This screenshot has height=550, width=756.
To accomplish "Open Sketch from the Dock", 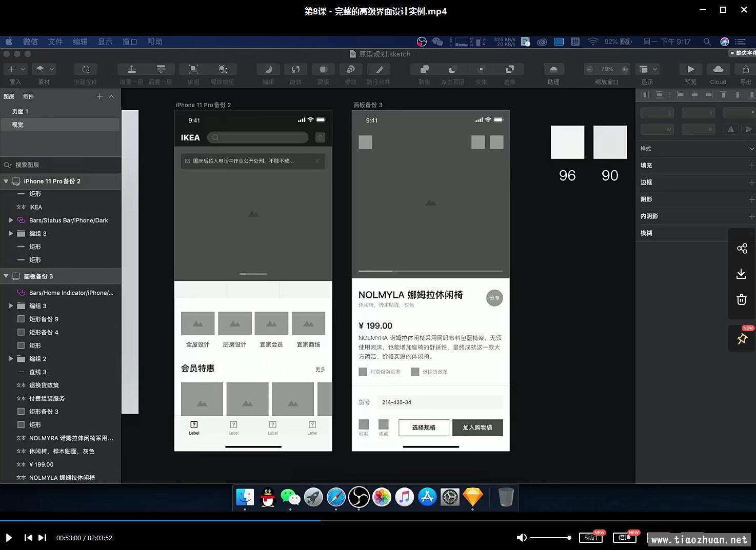I will (473, 497).
